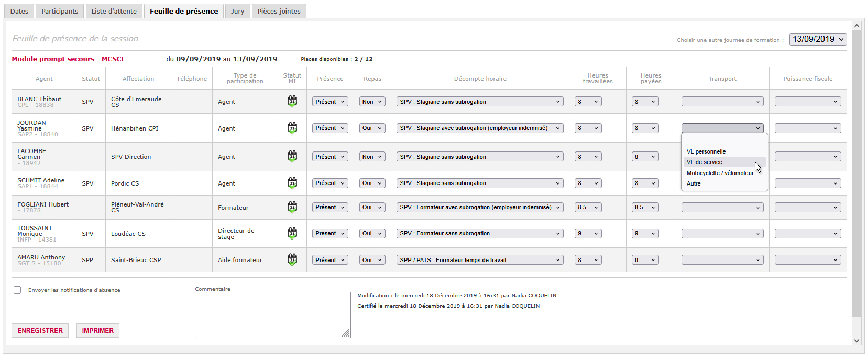Open the training day date dropdown 13/09/2019
Image resolution: width=868 pixels, height=358 pixels.
coord(818,39)
